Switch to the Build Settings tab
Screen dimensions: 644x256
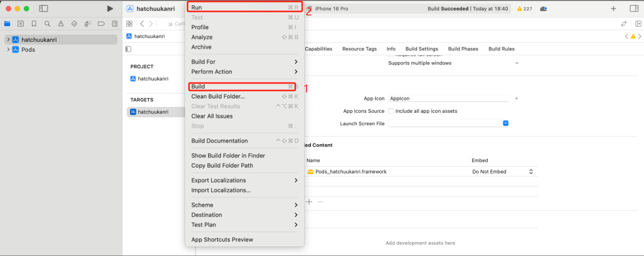(x=422, y=49)
